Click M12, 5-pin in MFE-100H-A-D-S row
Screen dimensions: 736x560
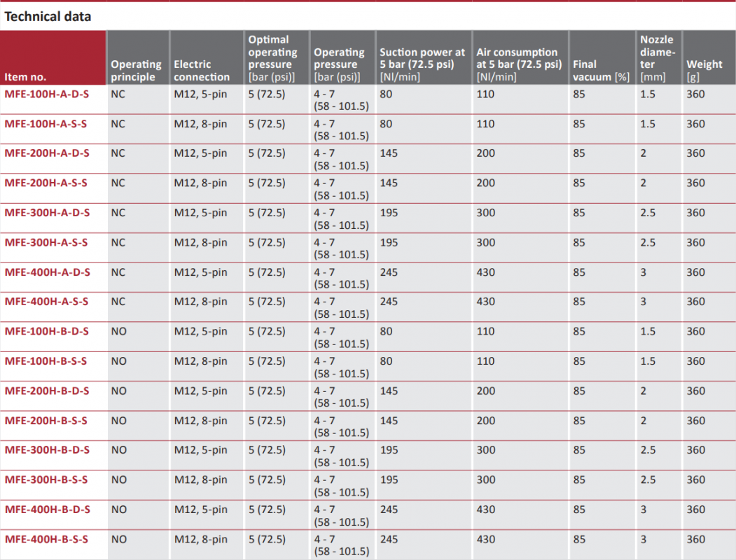[200, 94]
